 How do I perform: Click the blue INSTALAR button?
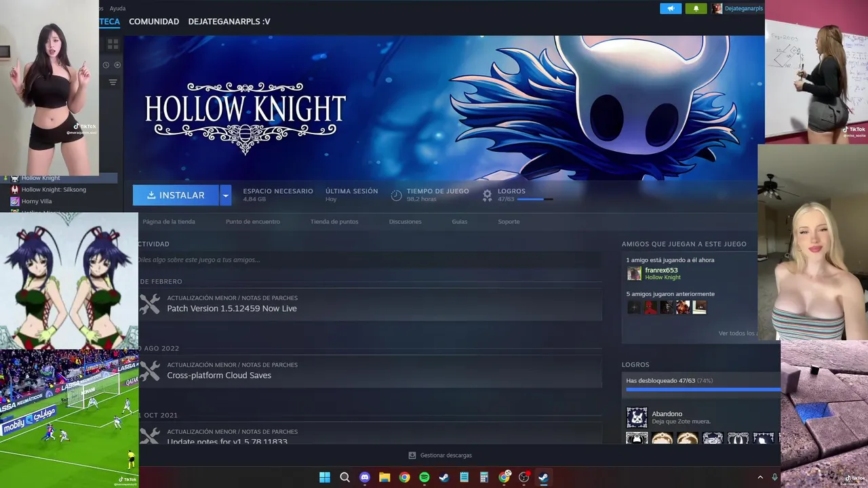pyautogui.click(x=176, y=195)
